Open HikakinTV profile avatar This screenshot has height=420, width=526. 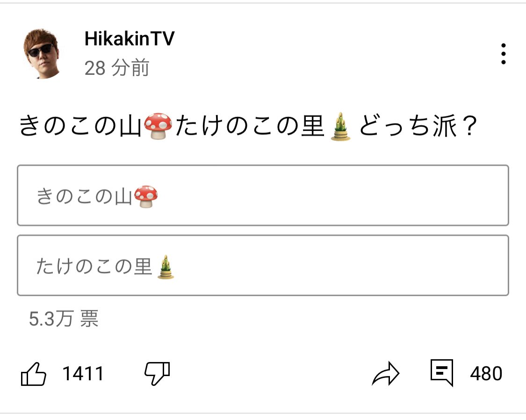pyautogui.click(x=42, y=54)
